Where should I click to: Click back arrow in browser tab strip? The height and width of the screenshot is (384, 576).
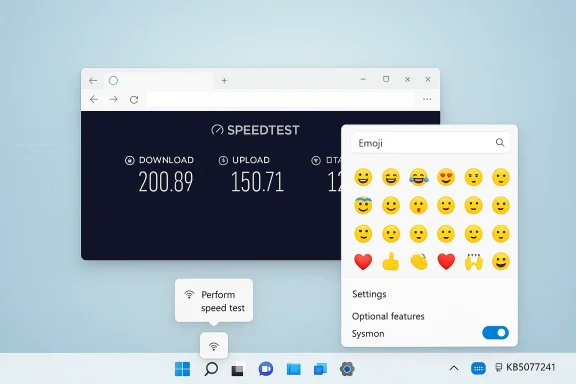click(x=93, y=80)
